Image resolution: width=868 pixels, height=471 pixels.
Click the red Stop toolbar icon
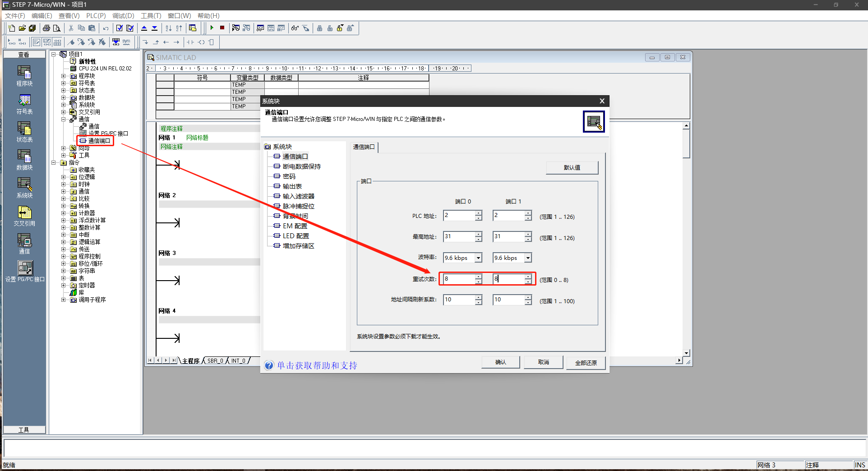point(222,28)
